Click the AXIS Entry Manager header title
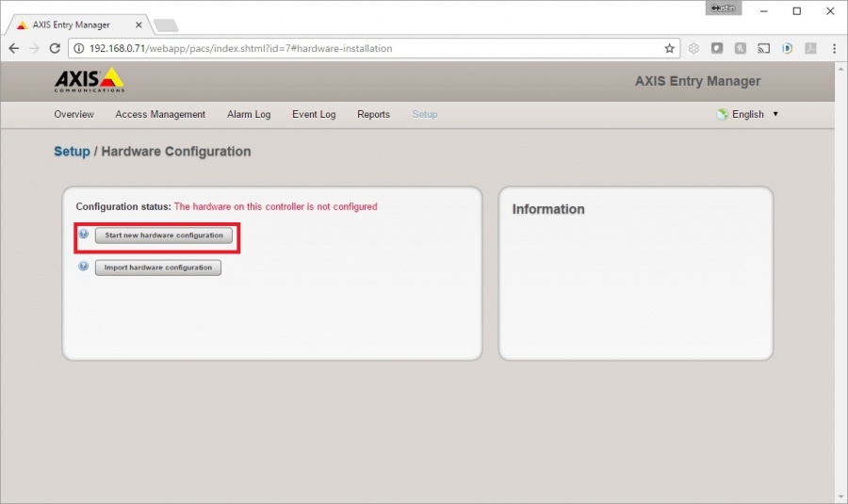Screen dimensions: 848x504 coord(697,81)
